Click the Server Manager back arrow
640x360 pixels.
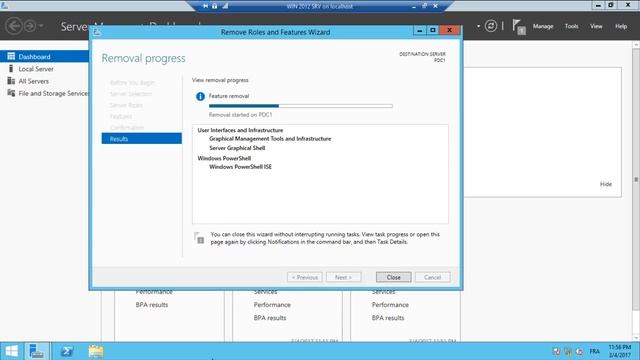14,26
